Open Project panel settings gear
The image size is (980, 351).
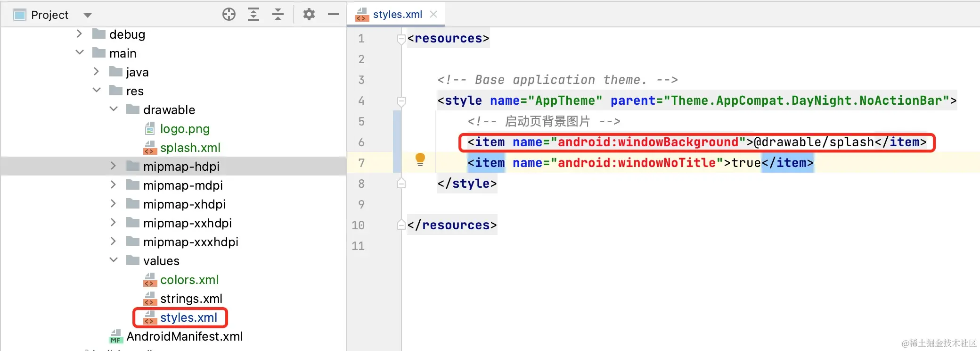[309, 15]
